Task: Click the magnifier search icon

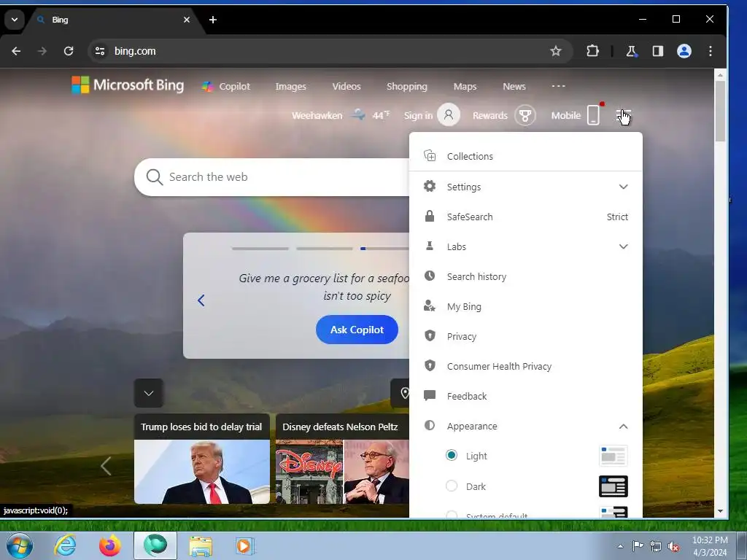Action: click(155, 176)
